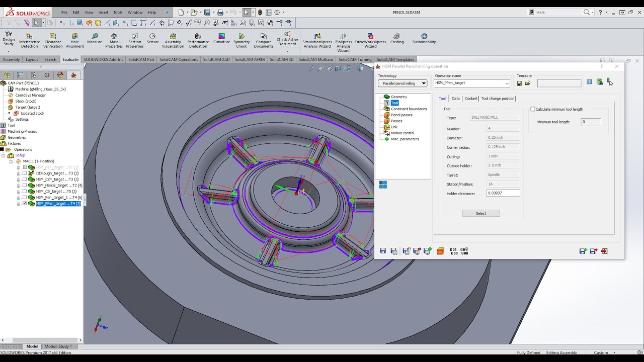
Task: Select CoordSys Manager in CAM tree
Action: (x=30, y=95)
